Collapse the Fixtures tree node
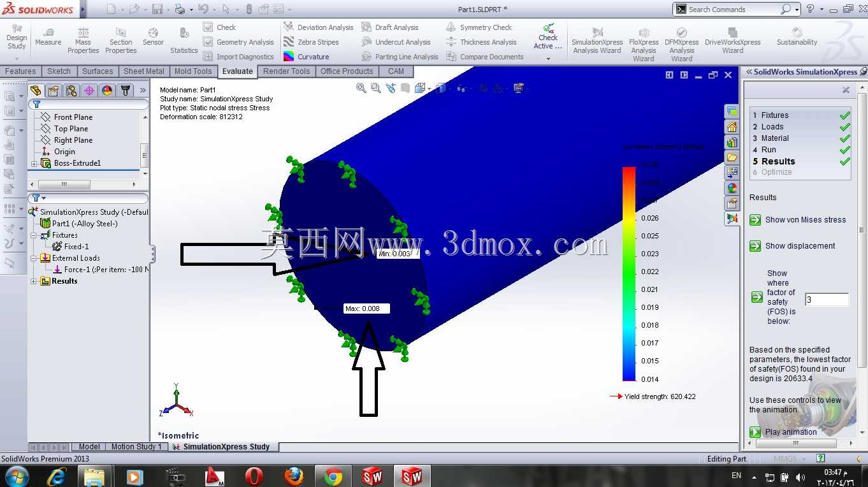Image resolution: width=868 pixels, height=487 pixels. (x=34, y=235)
